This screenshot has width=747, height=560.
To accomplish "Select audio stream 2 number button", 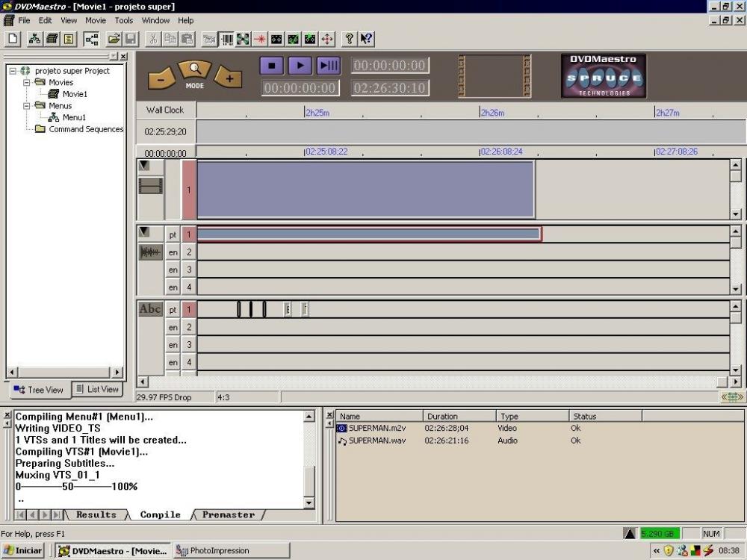I will tap(189, 252).
